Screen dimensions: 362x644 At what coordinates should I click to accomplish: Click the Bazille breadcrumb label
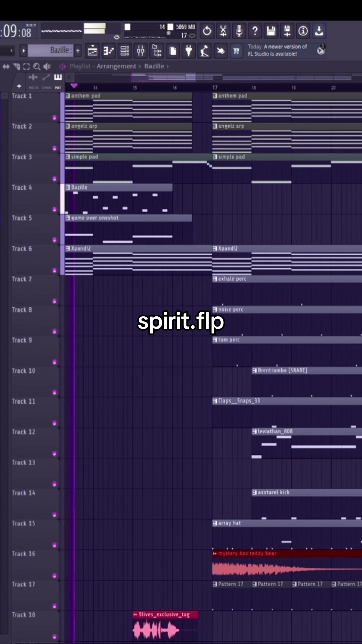154,66
